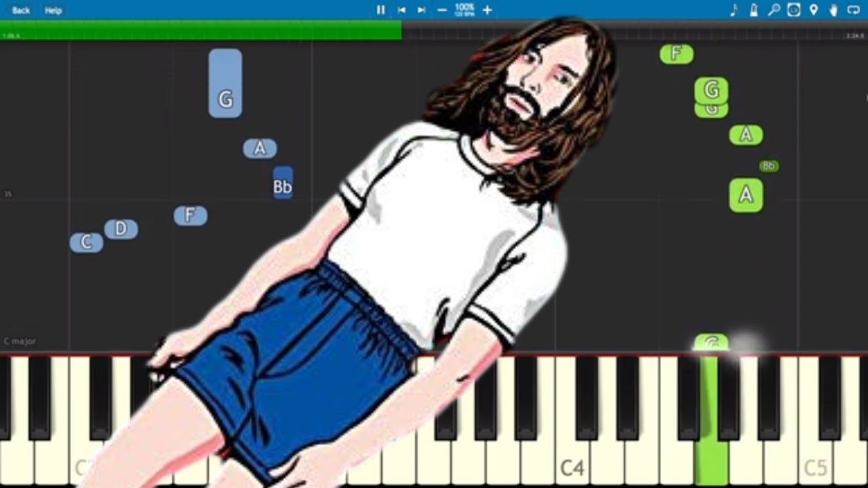Open the Help menu
Viewport: 868px width, 488px height.
click(x=53, y=10)
